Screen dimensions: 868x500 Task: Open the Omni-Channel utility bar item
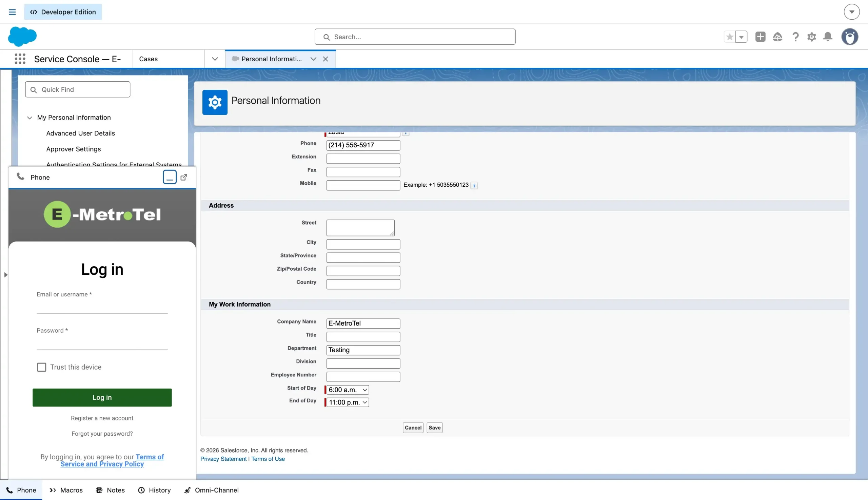pyautogui.click(x=211, y=490)
